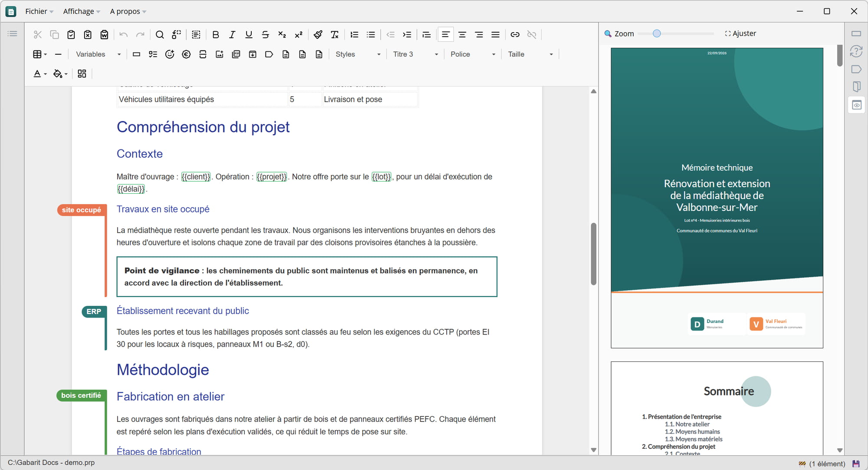Toggle the outline panel list icon

tap(13, 33)
